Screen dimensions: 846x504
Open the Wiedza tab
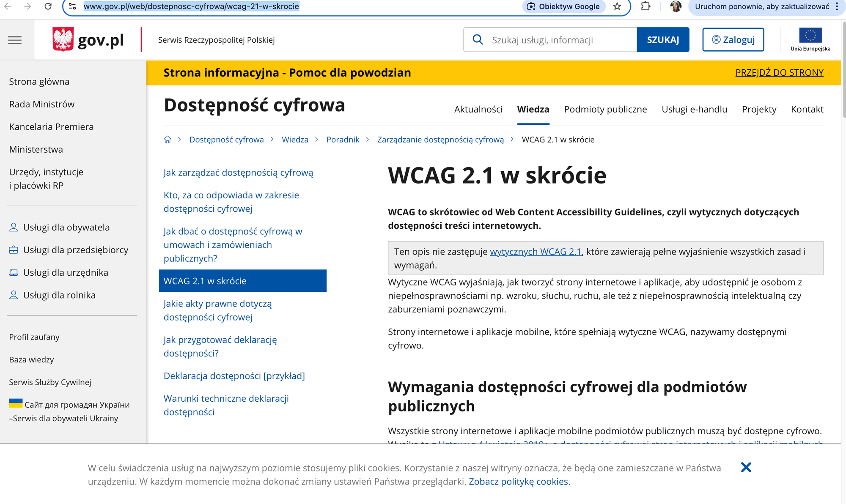(x=533, y=109)
